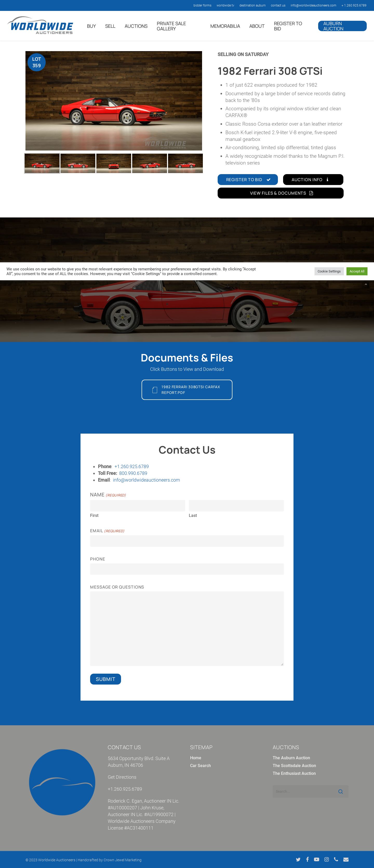
Task: Click the envelope email icon in footer
Action: [x=346, y=859]
